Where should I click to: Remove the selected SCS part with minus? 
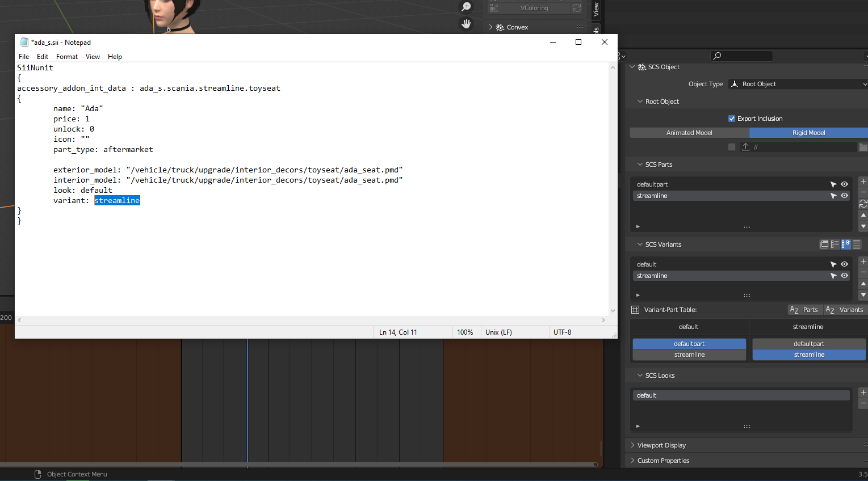[x=863, y=192]
